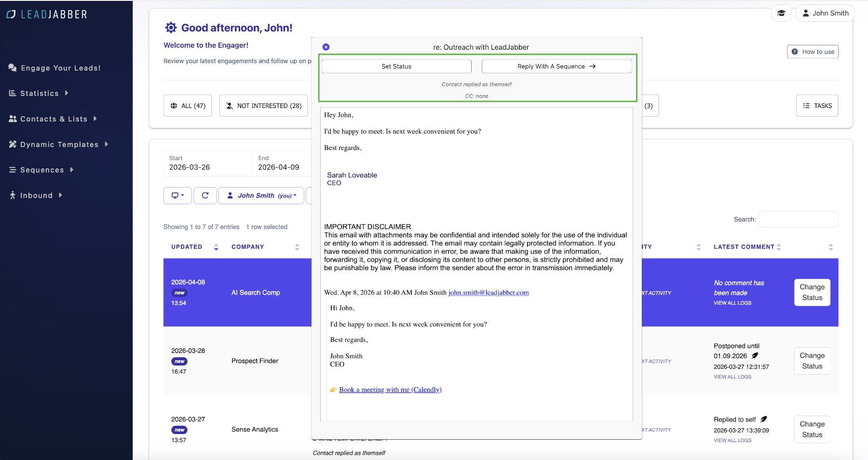Viewport: 868px width, 460px height.
Task: Select the ALL (47) filter tab
Action: [188, 106]
